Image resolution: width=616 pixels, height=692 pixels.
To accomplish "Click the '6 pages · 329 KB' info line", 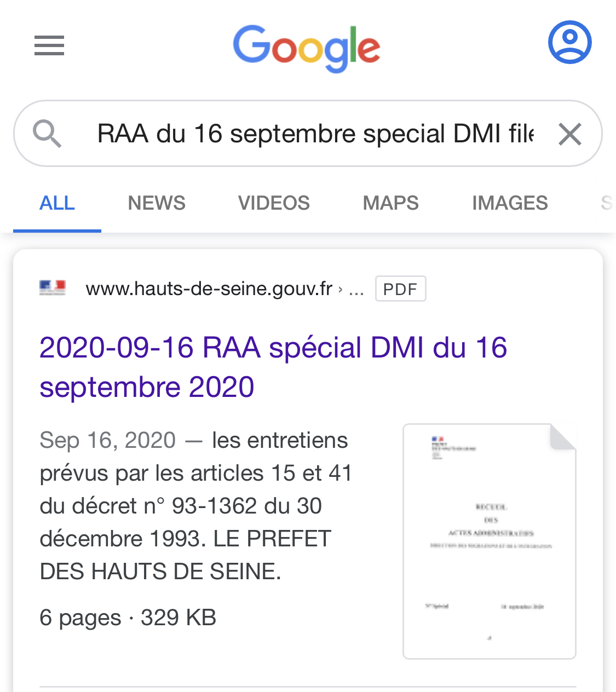I will (x=128, y=618).
